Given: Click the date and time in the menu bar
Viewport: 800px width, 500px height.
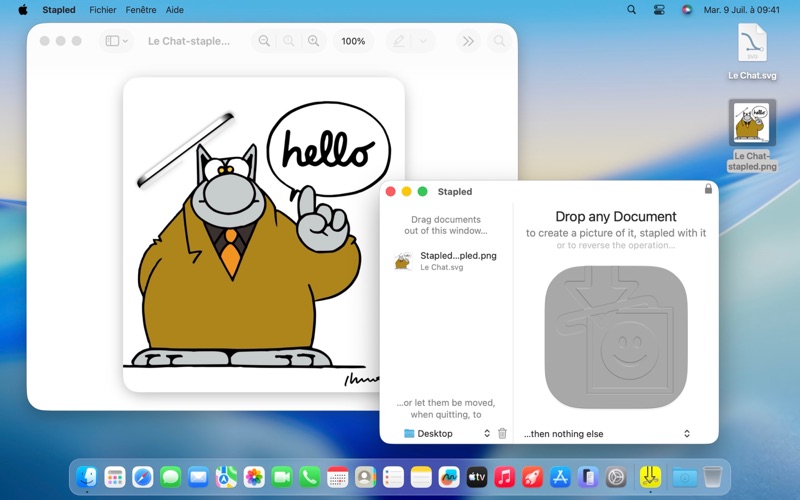Looking at the screenshot, I should coord(741,10).
